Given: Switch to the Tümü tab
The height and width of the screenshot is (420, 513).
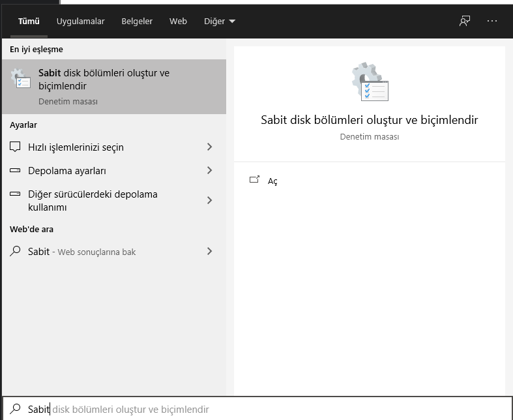Looking at the screenshot, I should (29, 22).
